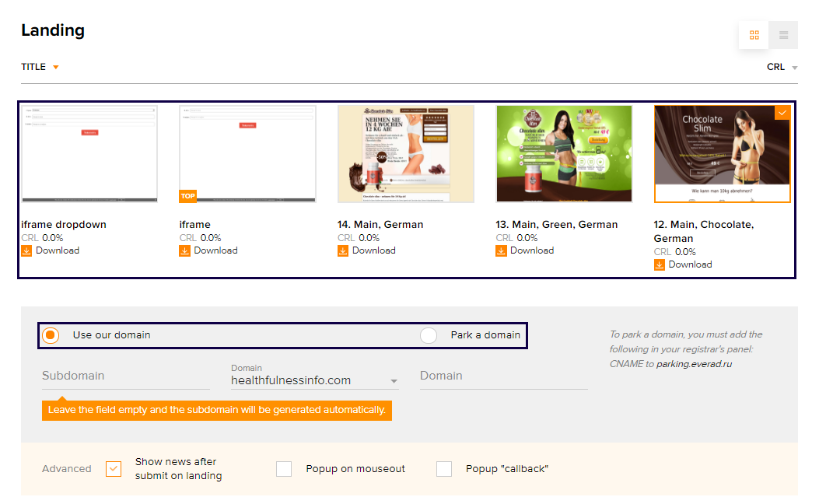Image resolution: width=819 pixels, height=504 pixels.
Task: Switch to grid view layout
Action: (x=754, y=35)
